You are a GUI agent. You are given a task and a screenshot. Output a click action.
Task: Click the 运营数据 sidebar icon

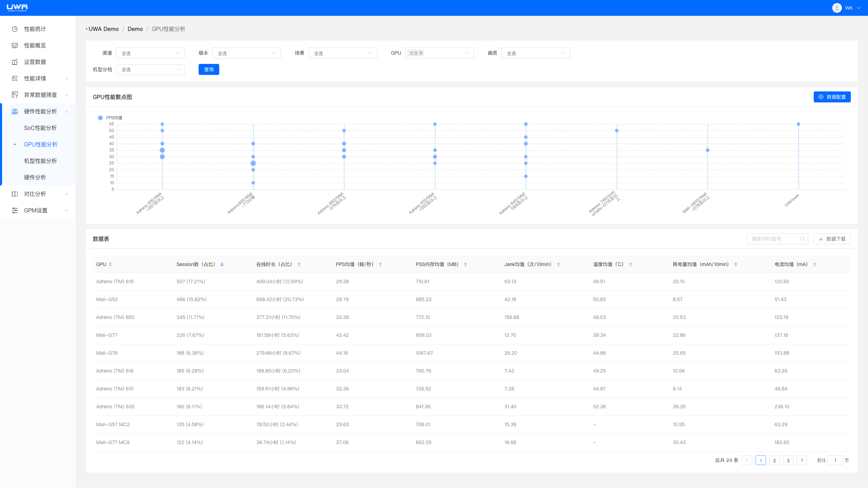pyautogui.click(x=15, y=62)
